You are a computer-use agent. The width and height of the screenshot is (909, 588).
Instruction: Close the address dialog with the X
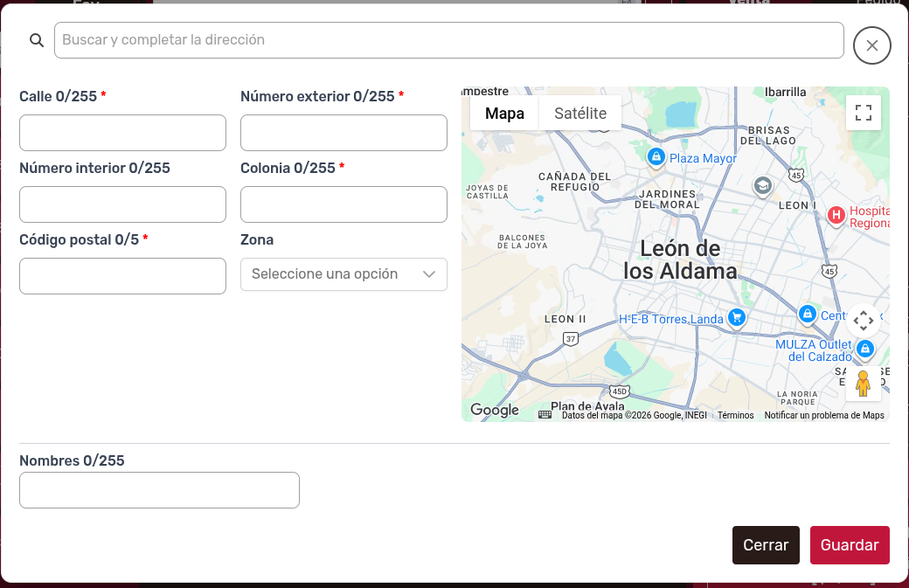tap(872, 45)
